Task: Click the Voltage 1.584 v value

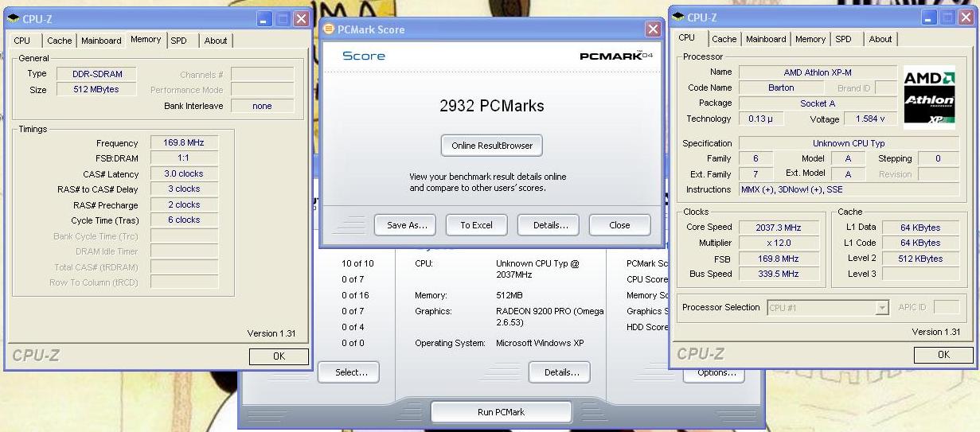Action: [871, 119]
